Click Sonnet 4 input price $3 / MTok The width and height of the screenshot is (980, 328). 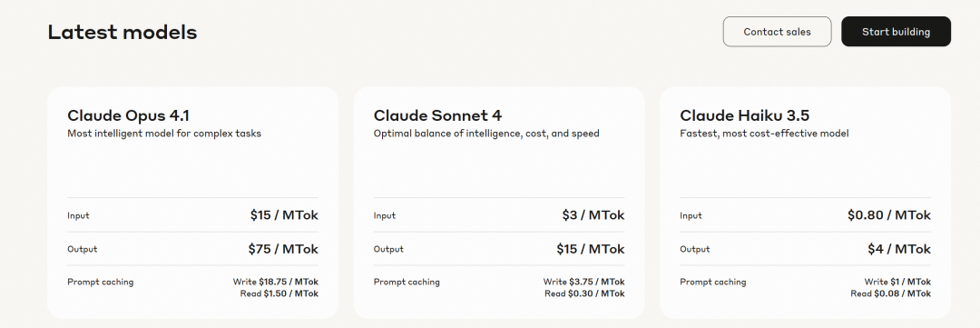click(x=593, y=215)
